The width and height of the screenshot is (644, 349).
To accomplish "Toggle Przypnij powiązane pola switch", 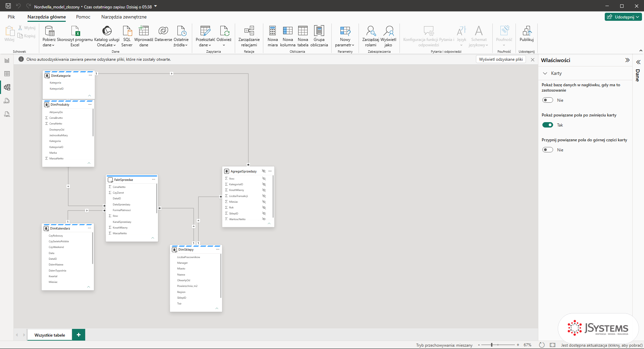I will click(547, 150).
